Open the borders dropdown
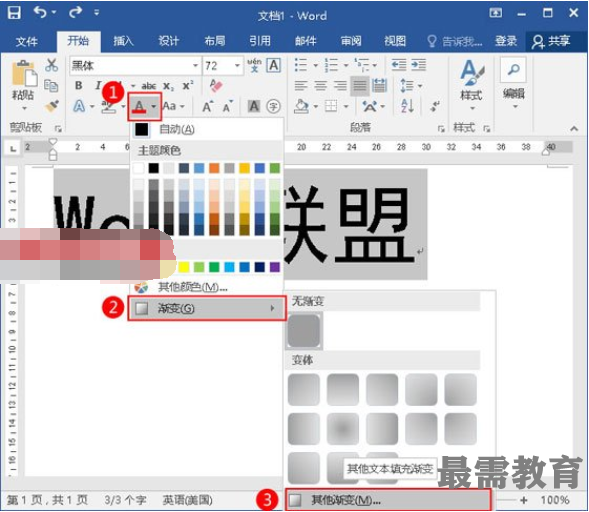The image size is (589, 512). point(346,106)
